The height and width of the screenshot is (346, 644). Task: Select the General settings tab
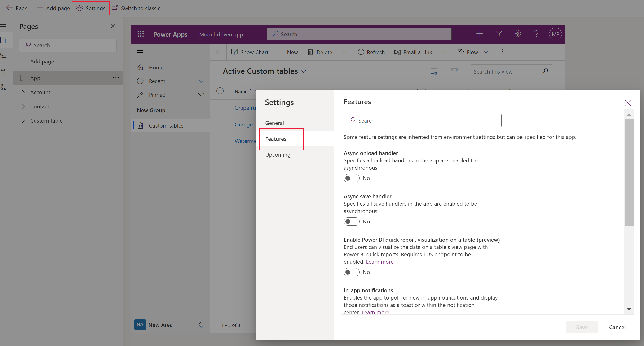[274, 123]
